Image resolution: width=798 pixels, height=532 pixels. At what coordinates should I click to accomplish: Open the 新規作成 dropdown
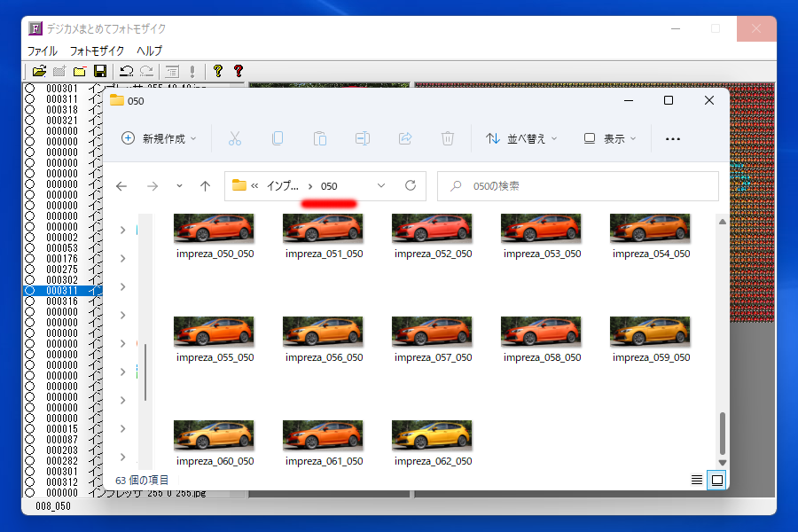click(x=159, y=138)
